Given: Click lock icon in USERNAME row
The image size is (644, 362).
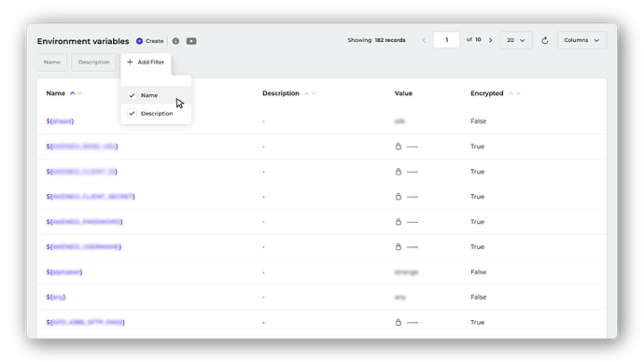Looking at the screenshot, I should (399, 246).
